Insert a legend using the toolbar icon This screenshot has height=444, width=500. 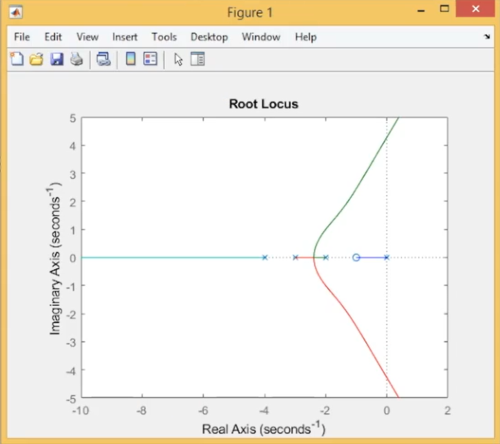(x=150, y=59)
